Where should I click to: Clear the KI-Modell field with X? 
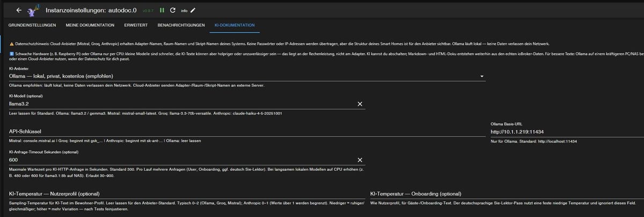(x=360, y=104)
